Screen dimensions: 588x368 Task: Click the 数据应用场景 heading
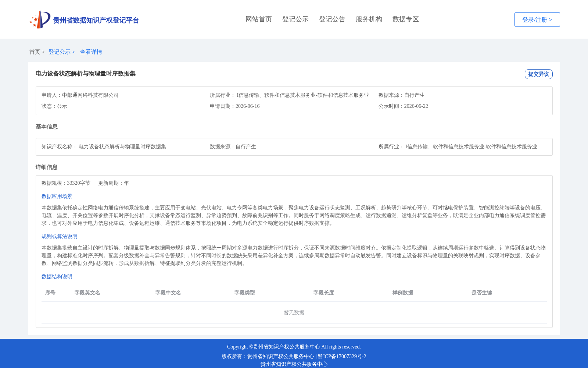(57, 196)
